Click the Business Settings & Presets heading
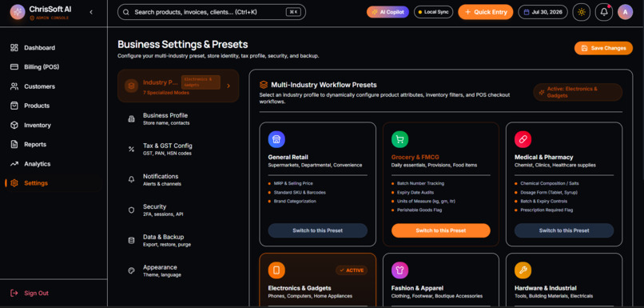The image size is (644, 308). point(183,45)
